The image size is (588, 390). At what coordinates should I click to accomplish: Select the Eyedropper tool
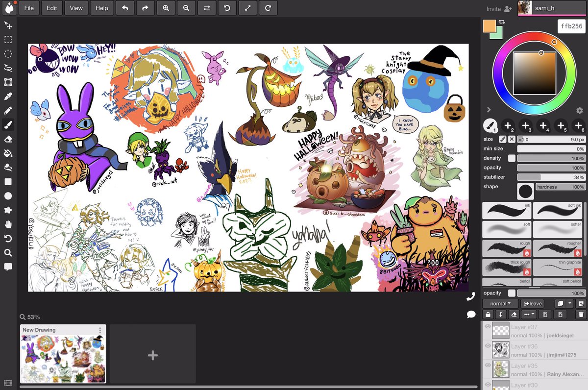click(x=8, y=96)
